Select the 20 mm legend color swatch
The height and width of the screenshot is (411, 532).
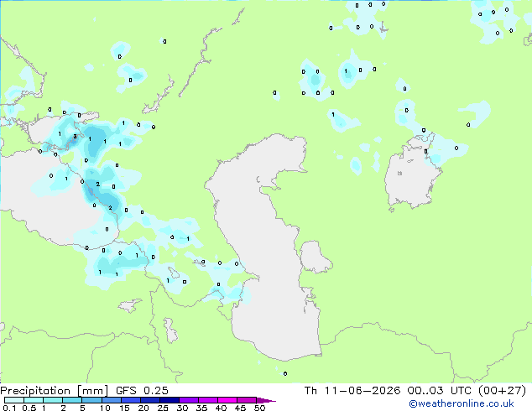pyautogui.click(x=149, y=400)
